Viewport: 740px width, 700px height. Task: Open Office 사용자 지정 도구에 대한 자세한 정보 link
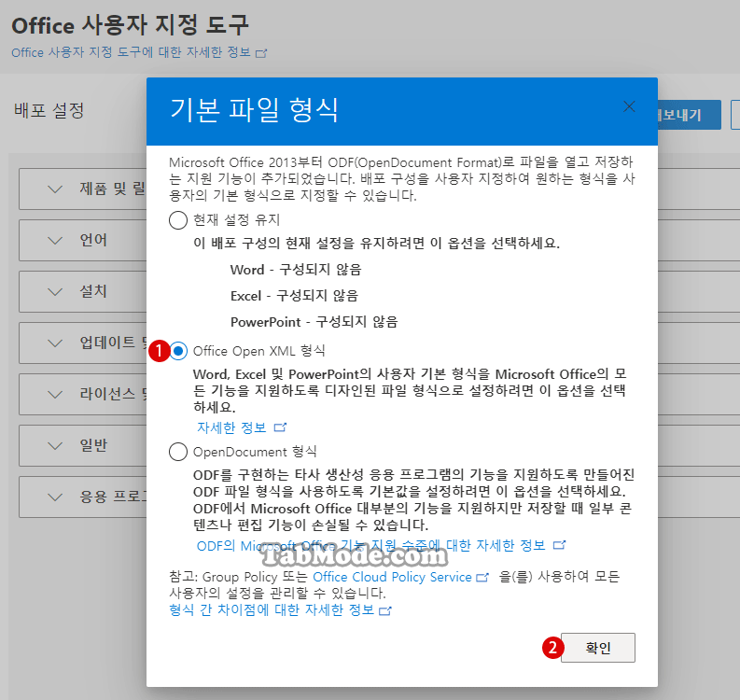click(x=131, y=52)
